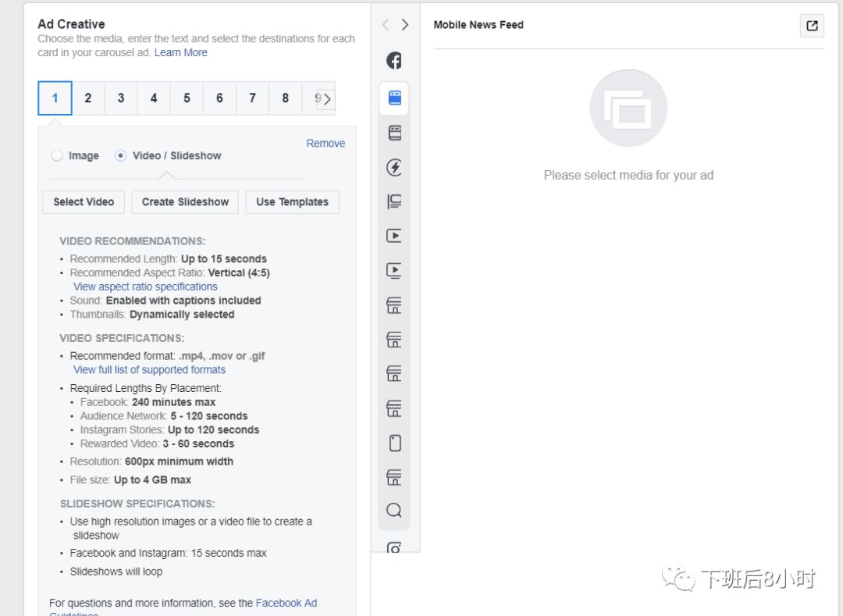
Task: Select the feed placement icon below the highlighted one
Action: tap(395, 133)
